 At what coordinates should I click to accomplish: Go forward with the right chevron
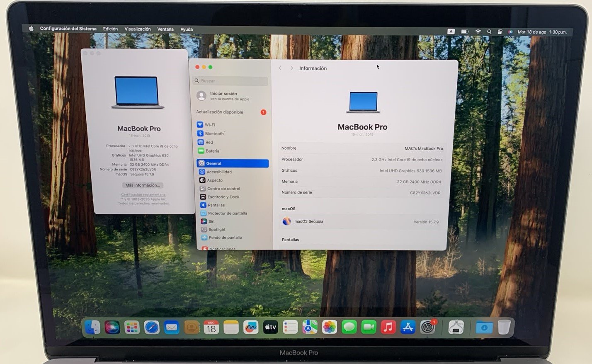point(291,68)
